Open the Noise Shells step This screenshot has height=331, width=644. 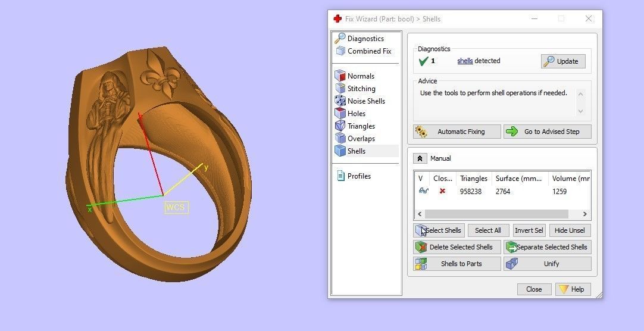pyautogui.click(x=366, y=101)
